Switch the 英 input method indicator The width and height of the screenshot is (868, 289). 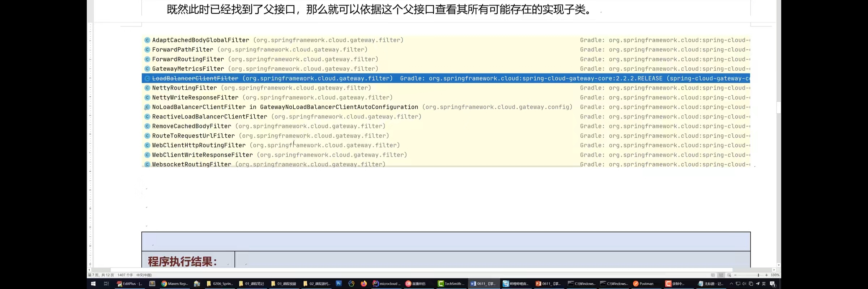click(x=763, y=284)
